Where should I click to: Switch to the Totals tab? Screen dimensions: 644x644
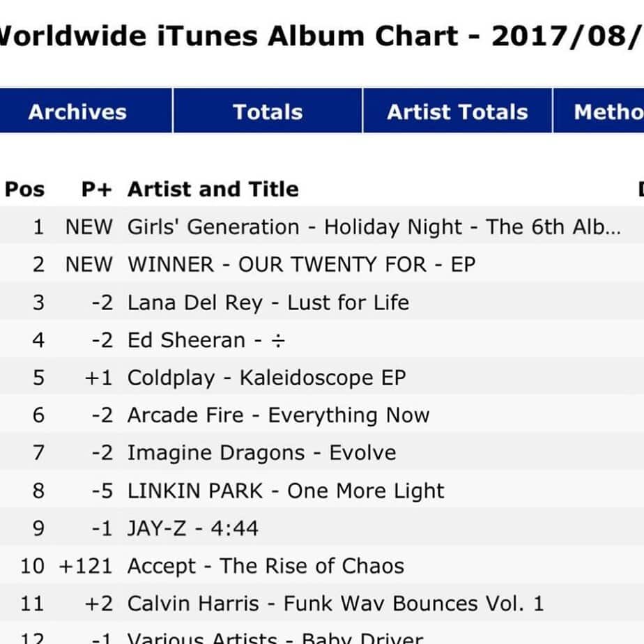[x=268, y=112]
